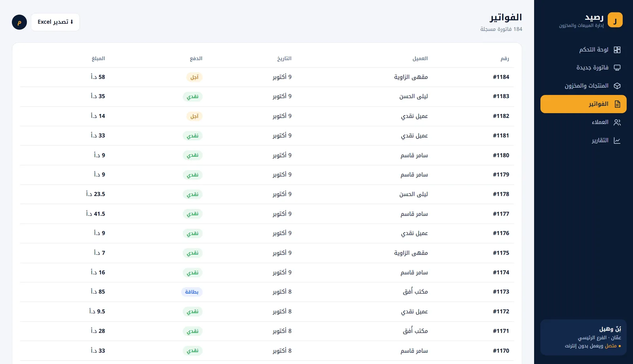This screenshot has width=633, height=364.
Task: Click the dashboard grid icon
Action: click(617, 50)
